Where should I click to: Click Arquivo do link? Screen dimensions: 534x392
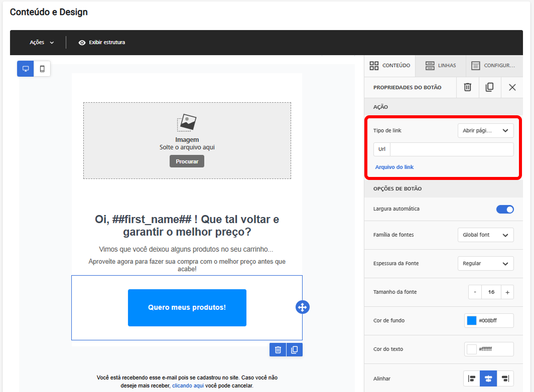394,167
